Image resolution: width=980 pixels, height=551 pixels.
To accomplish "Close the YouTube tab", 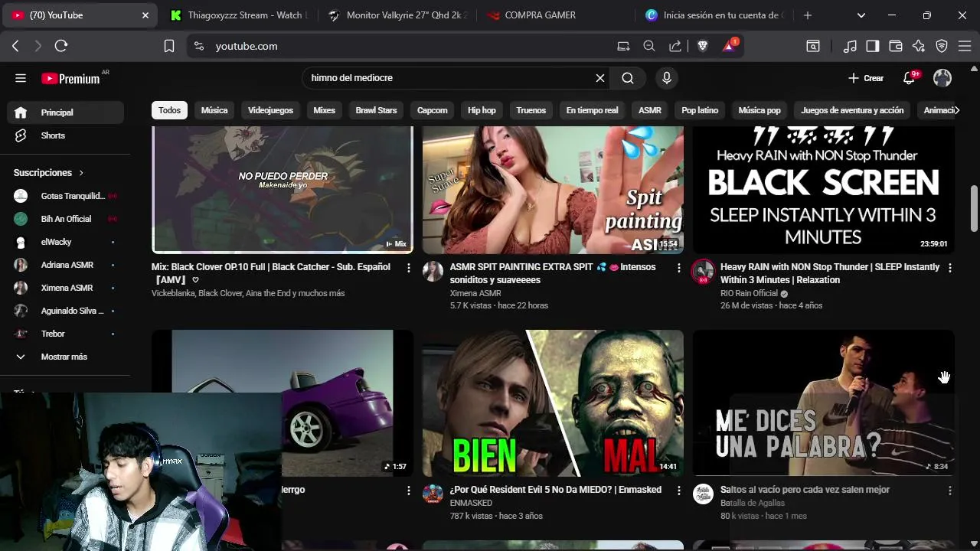I will [x=145, y=15].
